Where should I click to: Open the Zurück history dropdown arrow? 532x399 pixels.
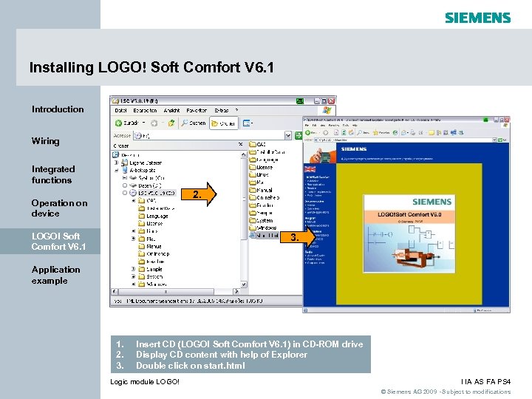(144, 123)
